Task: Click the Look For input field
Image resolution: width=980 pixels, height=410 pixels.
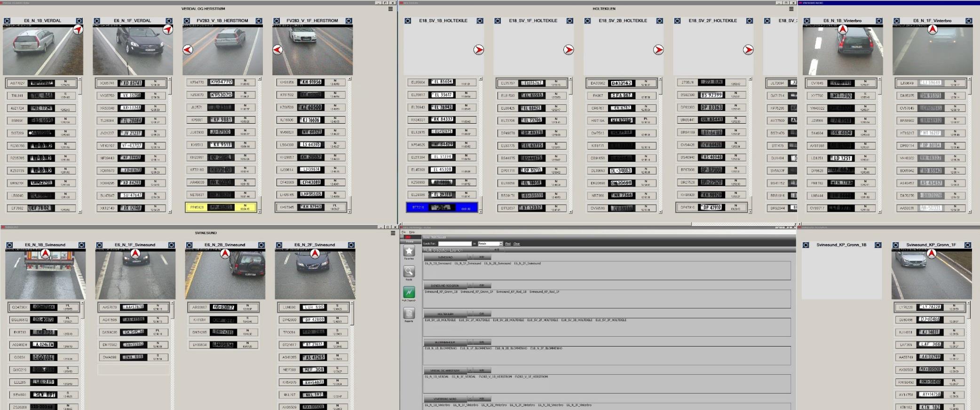Action: 455,244
